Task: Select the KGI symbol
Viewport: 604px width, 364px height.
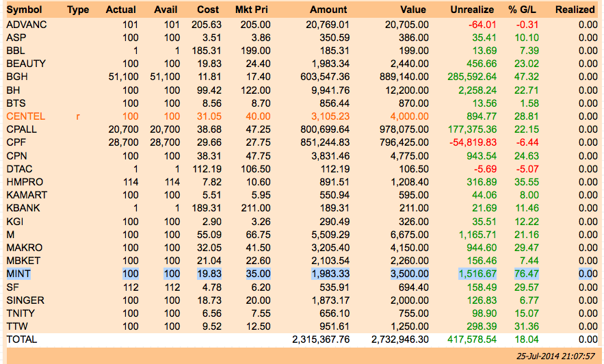Action: (15, 222)
